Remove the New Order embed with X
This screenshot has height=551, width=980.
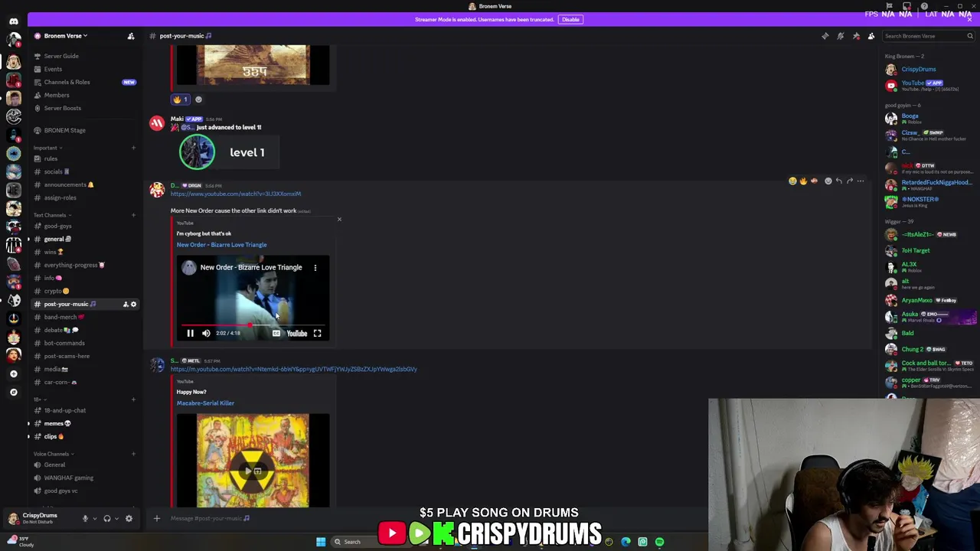pos(339,220)
